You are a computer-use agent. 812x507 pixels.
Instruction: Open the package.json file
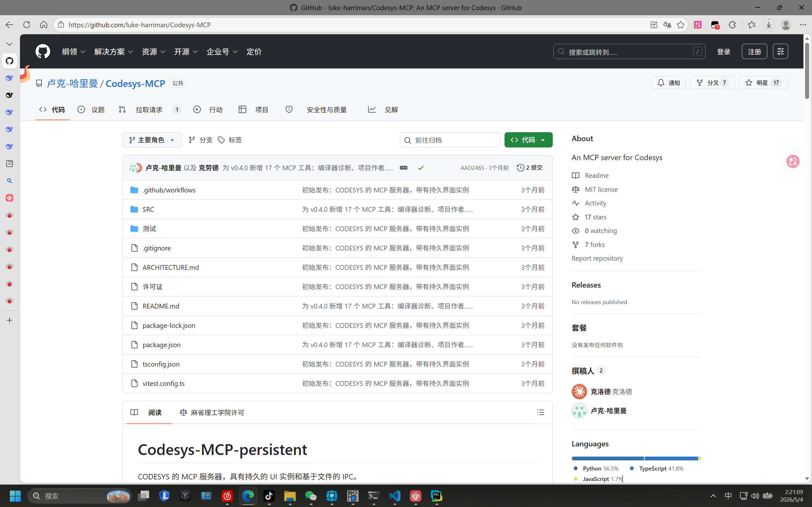click(x=162, y=345)
